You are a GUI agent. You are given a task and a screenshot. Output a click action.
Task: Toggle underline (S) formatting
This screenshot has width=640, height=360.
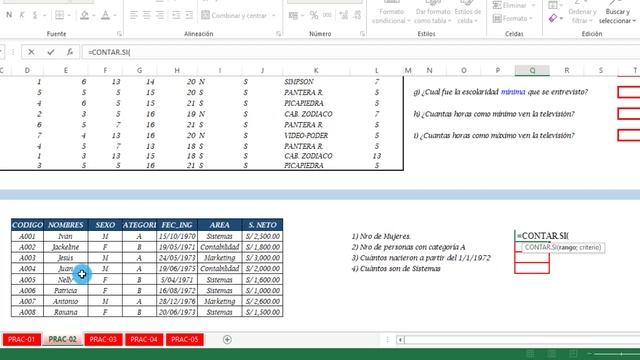click(x=35, y=15)
